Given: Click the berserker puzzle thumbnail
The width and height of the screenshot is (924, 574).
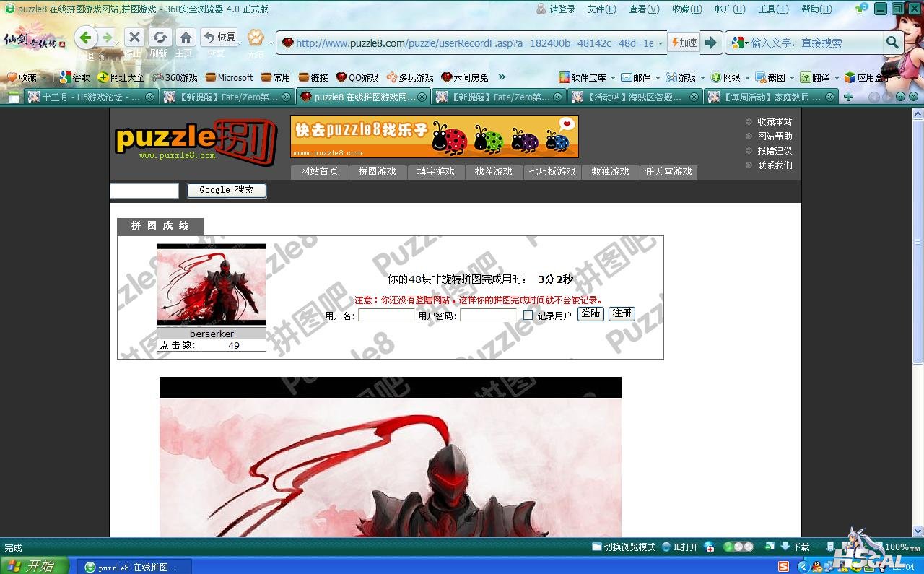Looking at the screenshot, I should tap(212, 284).
